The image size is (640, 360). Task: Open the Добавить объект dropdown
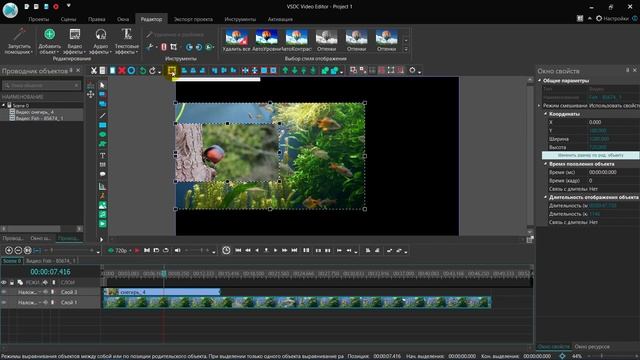[x=49, y=42]
